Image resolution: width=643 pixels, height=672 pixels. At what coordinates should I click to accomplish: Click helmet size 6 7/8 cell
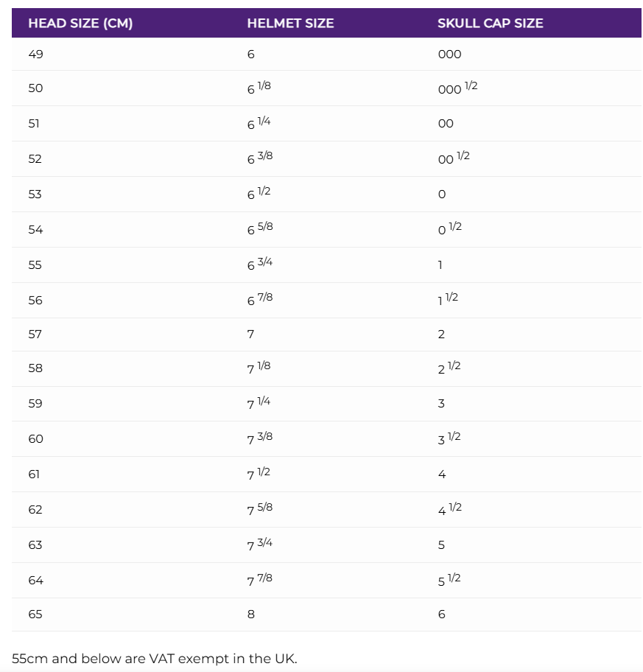pyautogui.click(x=260, y=300)
